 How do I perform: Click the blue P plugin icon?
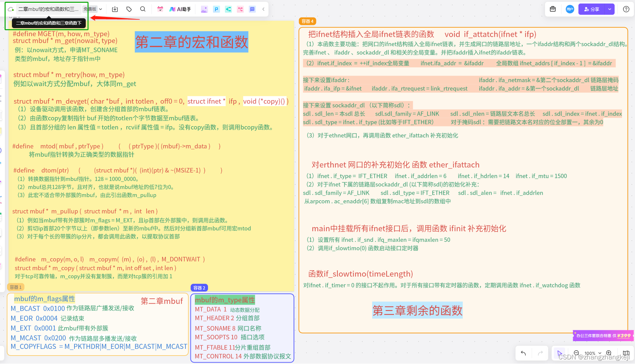coord(216,9)
